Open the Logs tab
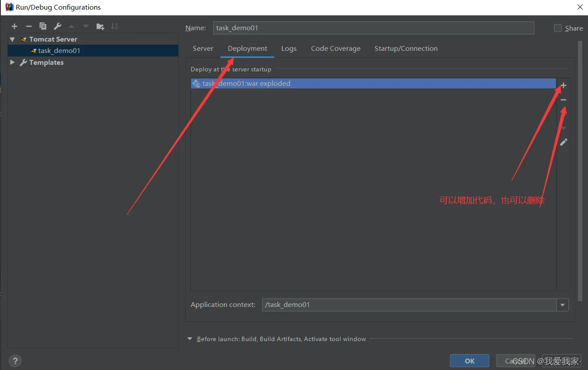The image size is (588, 370). click(289, 49)
